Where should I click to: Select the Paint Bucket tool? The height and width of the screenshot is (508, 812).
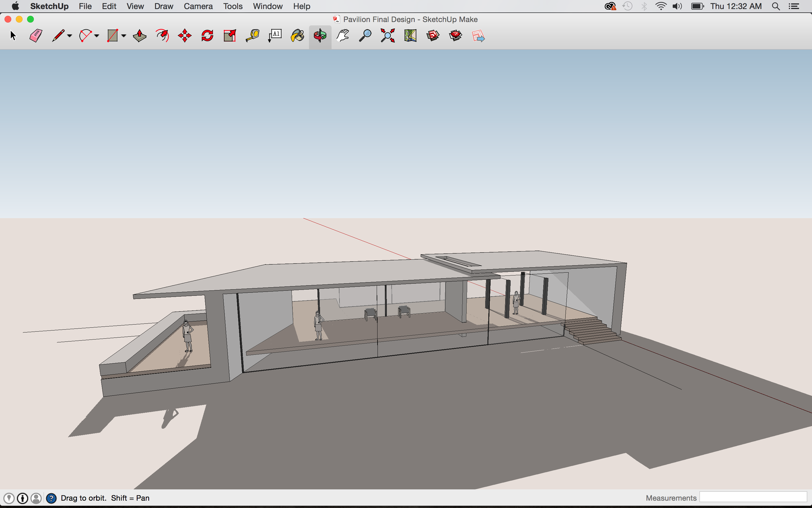[x=297, y=36]
